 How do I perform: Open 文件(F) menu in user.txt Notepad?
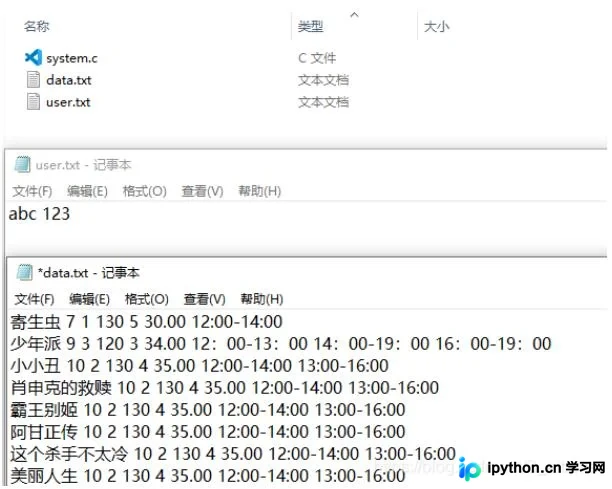click(x=32, y=191)
